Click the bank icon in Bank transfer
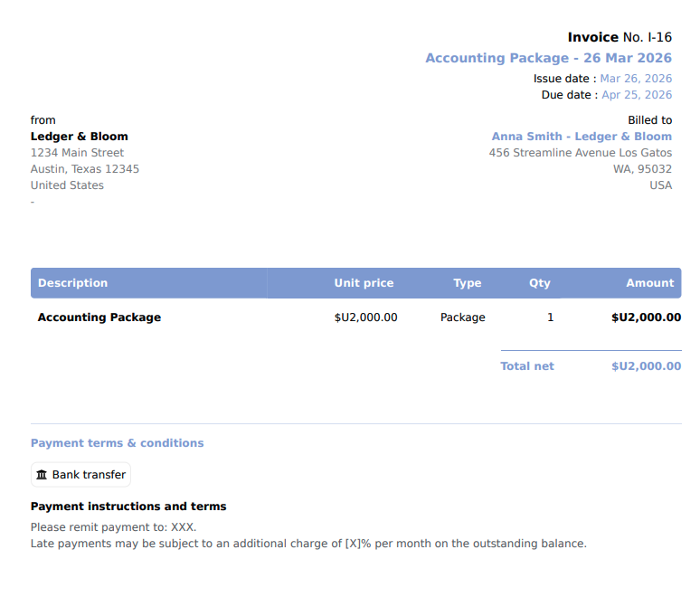The width and height of the screenshot is (700, 597). [x=42, y=474]
